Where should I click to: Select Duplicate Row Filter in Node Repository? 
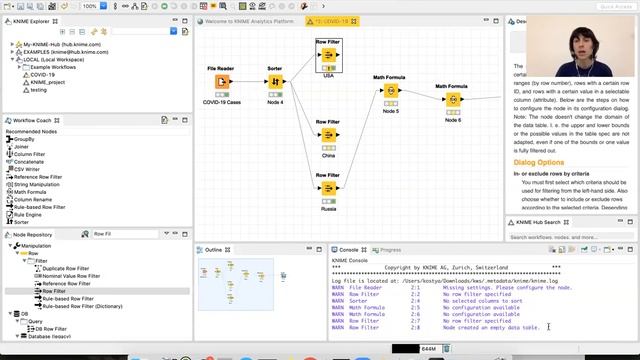pos(65,269)
